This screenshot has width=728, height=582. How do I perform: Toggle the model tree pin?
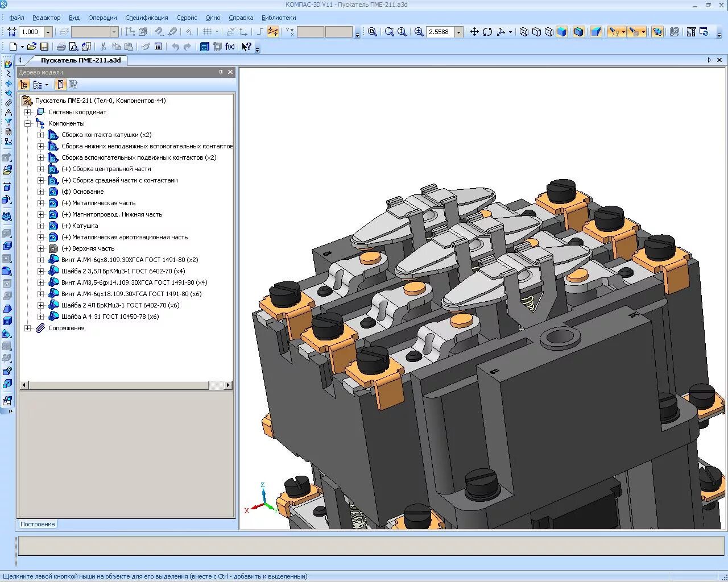point(221,72)
